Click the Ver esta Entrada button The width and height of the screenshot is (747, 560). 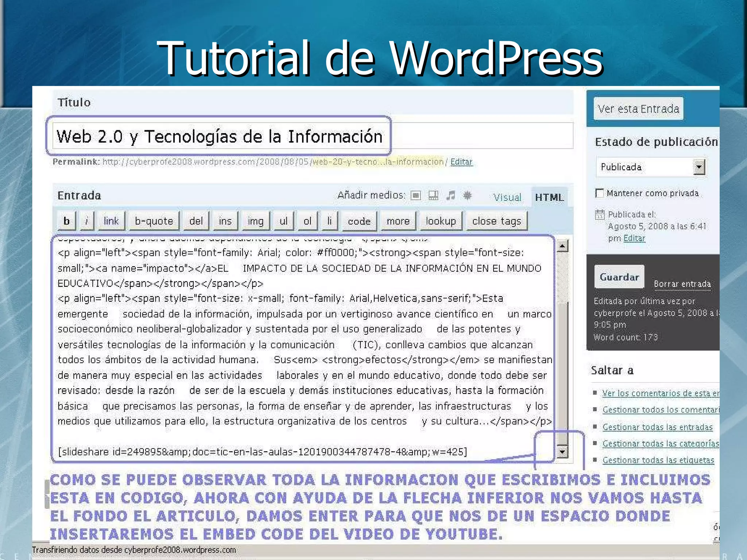(x=638, y=109)
